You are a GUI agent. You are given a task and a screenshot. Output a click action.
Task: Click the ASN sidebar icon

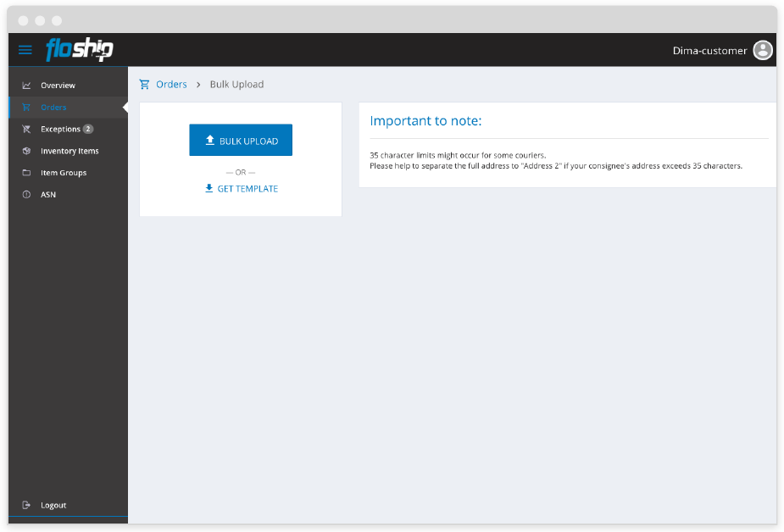(x=26, y=195)
